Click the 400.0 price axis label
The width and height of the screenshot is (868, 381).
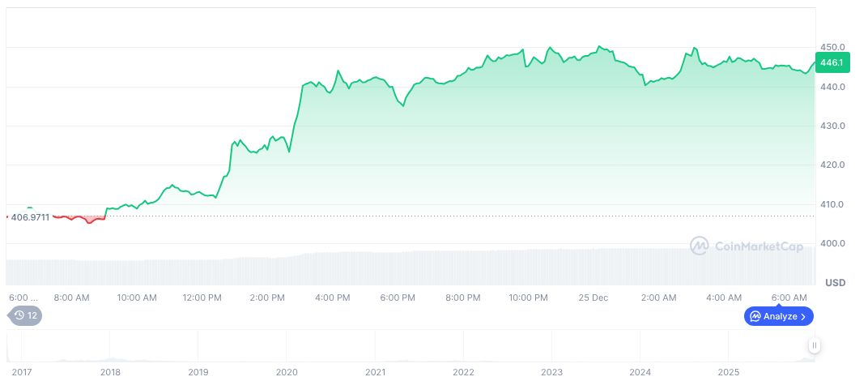(832, 243)
